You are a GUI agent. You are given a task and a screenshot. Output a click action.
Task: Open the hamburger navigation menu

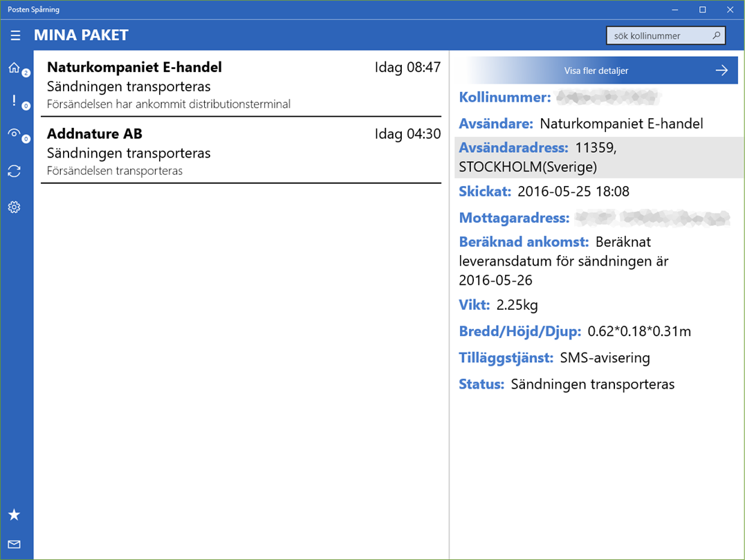click(x=15, y=35)
